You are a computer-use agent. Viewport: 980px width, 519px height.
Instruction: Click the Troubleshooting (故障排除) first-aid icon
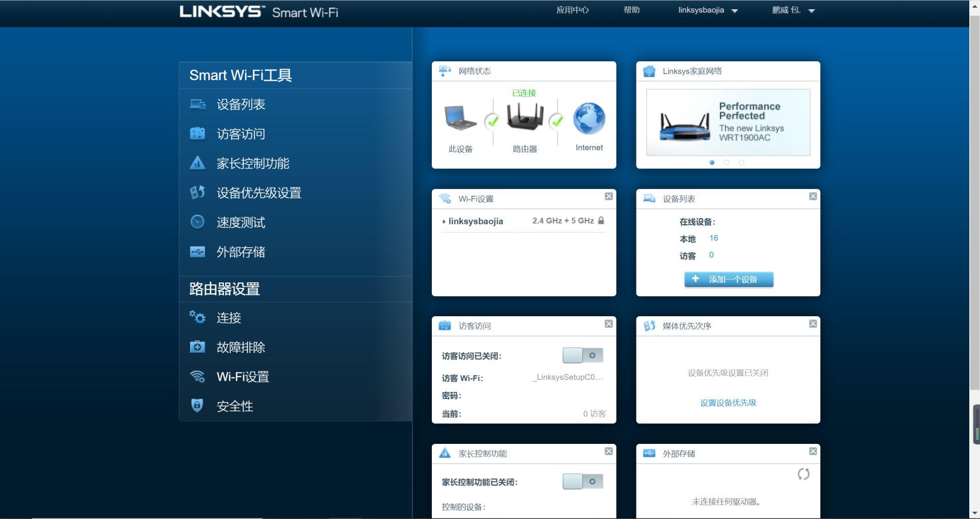pyautogui.click(x=198, y=347)
